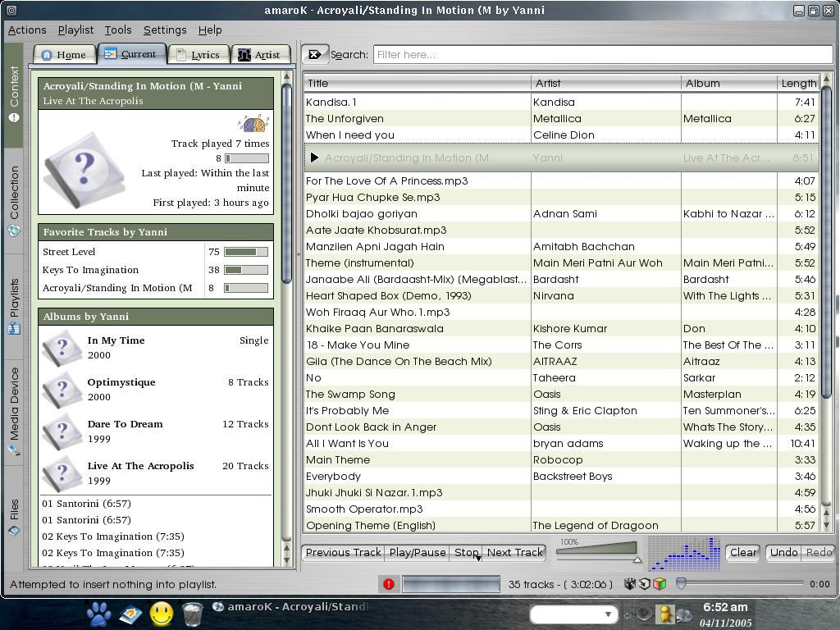The width and height of the screenshot is (840, 630).
Task: Select the Current tab
Action: coord(131,53)
